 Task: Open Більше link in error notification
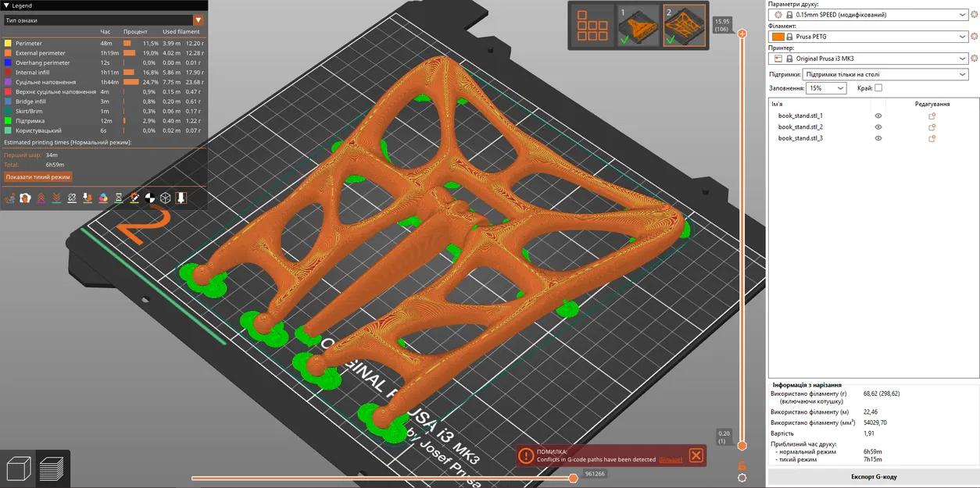[670, 460]
